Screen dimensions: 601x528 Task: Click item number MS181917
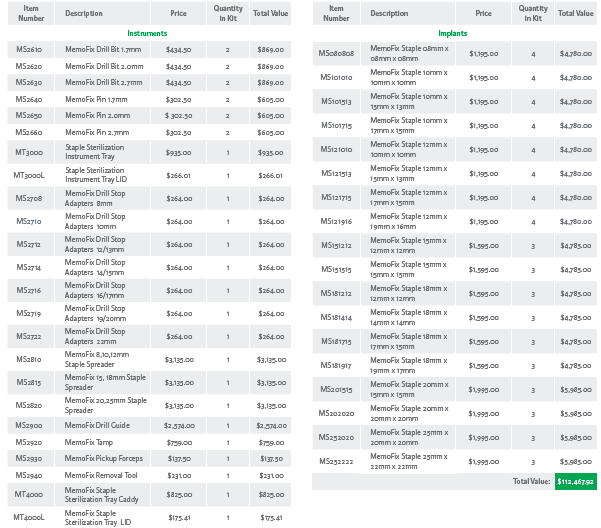pyautogui.click(x=335, y=365)
